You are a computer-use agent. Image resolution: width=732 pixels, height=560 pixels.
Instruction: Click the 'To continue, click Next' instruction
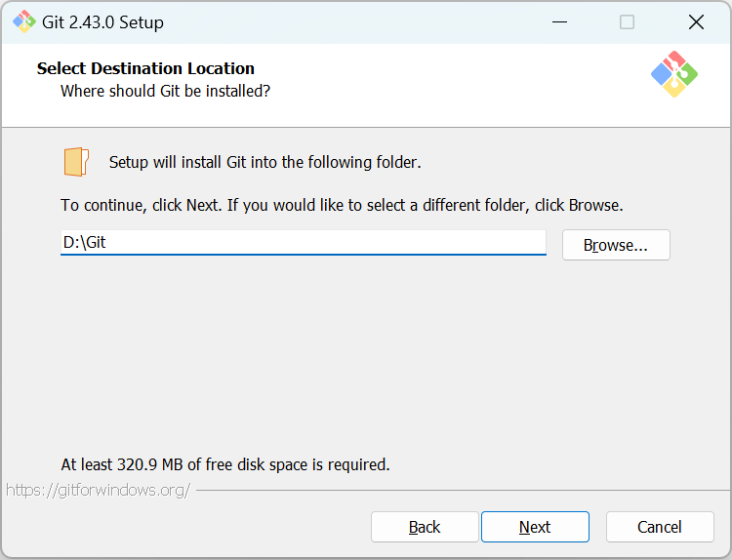342,205
